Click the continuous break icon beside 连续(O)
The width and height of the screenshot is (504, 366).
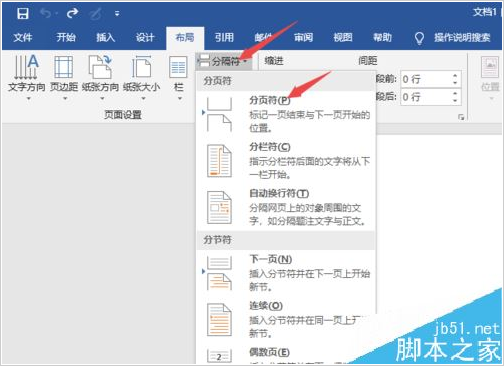click(219, 319)
